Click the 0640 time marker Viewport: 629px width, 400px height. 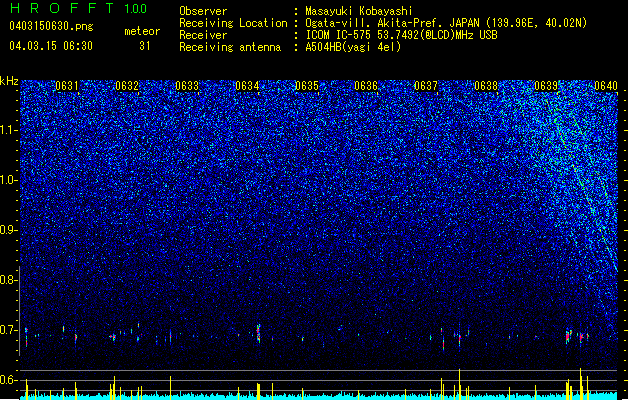(606, 86)
